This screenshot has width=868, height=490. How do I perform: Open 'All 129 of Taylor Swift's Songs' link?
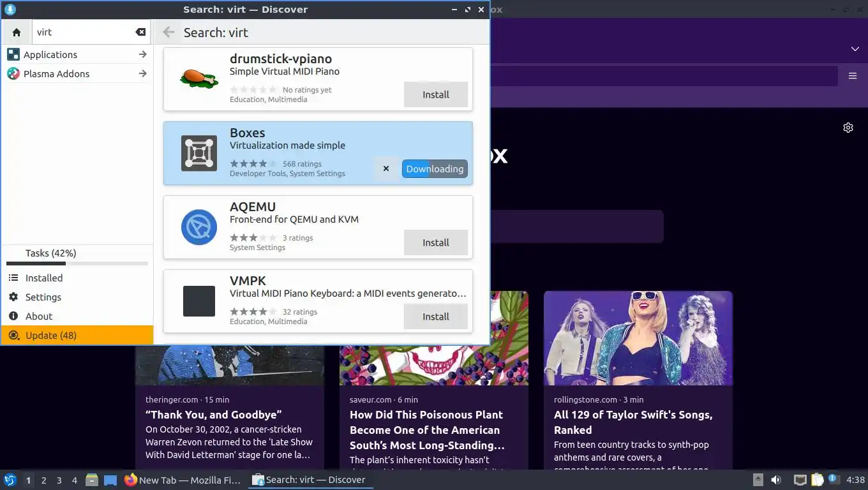point(633,422)
